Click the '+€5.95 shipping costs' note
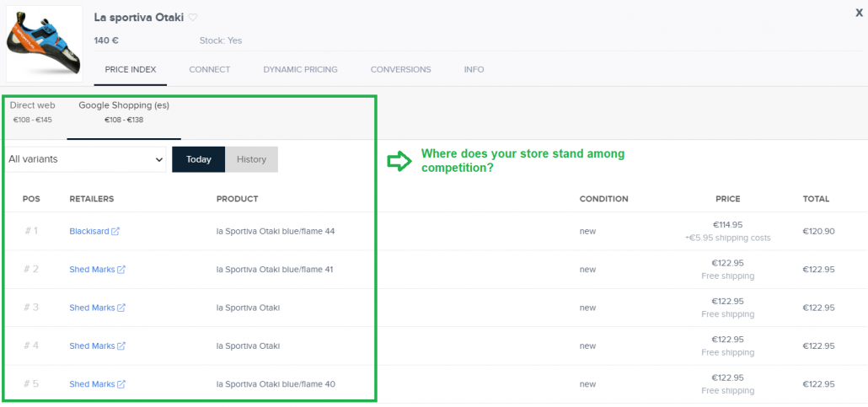The width and height of the screenshot is (868, 407). [727, 238]
